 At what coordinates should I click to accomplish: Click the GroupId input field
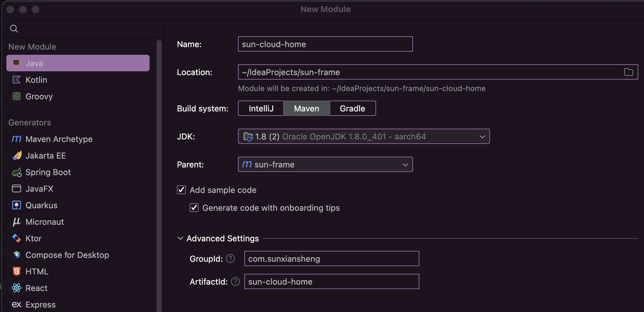[x=332, y=259]
